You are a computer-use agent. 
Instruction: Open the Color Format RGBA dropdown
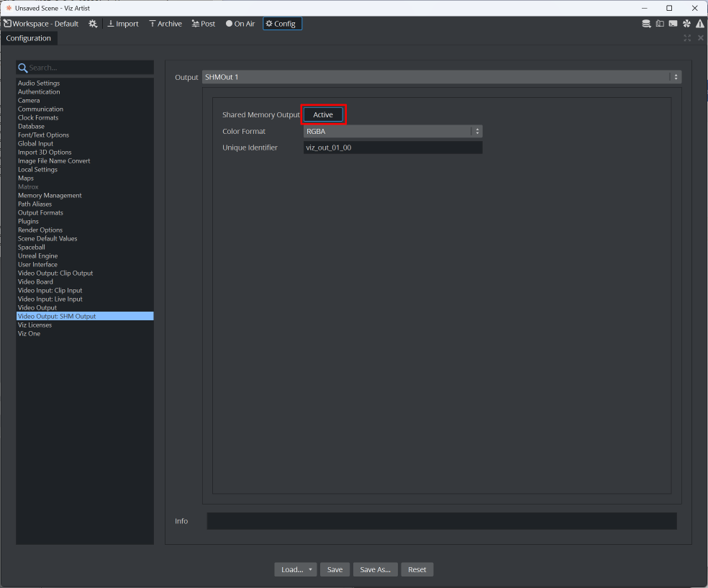(x=392, y=132)
